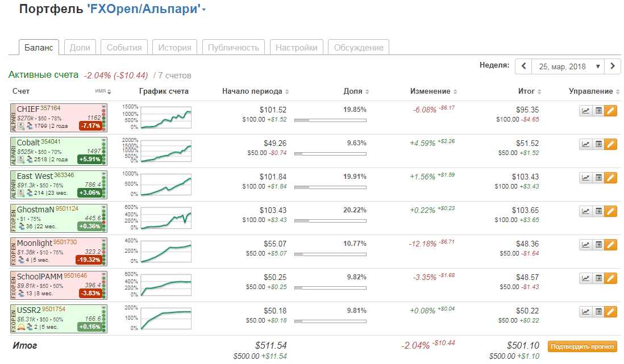Click edit pencil for Moonlight account
The image size is (624, 364).
pyautogui.click(x=610, y=245)
